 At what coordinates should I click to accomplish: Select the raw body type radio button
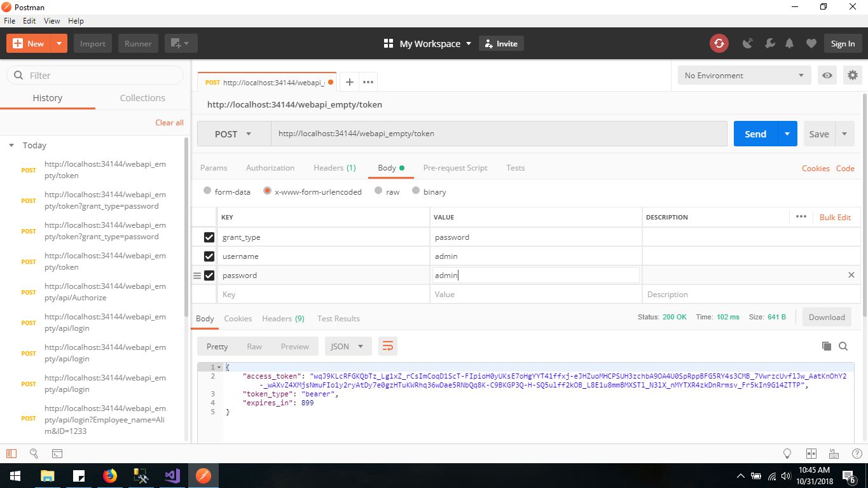(x=378, y=191)
